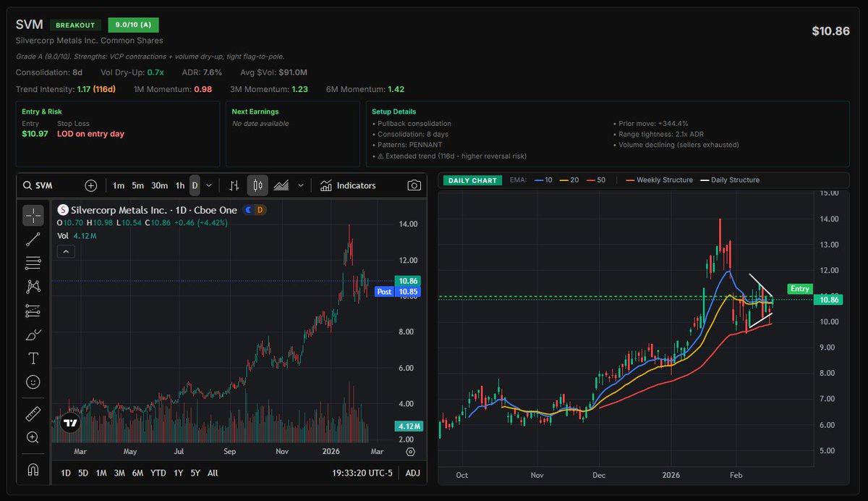Click the add symbol plus icon

90,185
